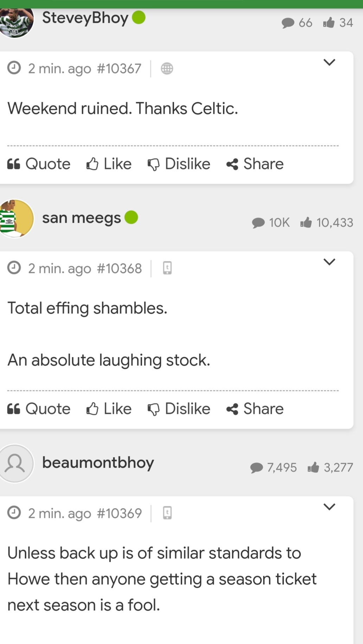Open SteveyBhoy's avatar picture
The width and height of the screenshot is (363, 644).
(16, 22)
